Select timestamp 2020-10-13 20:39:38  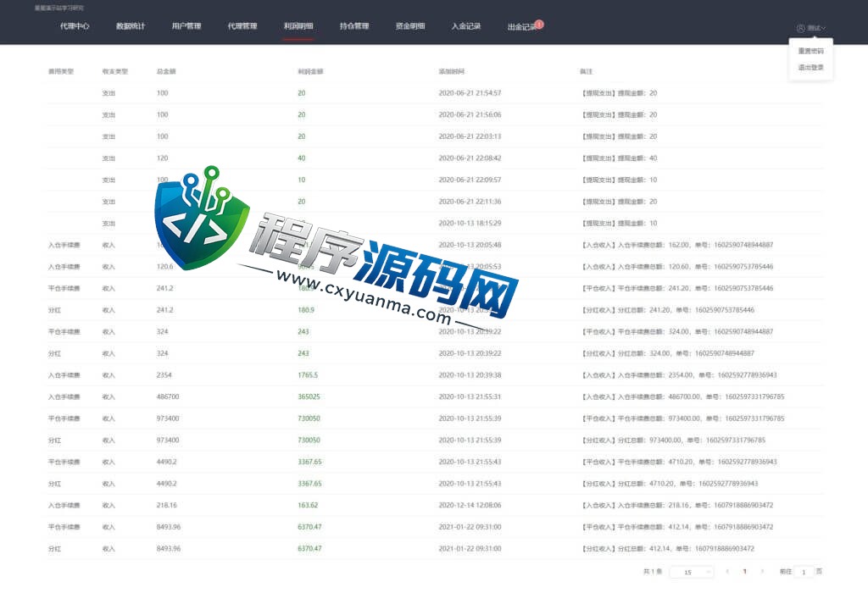pyautogui.click(x=470, y=375)
